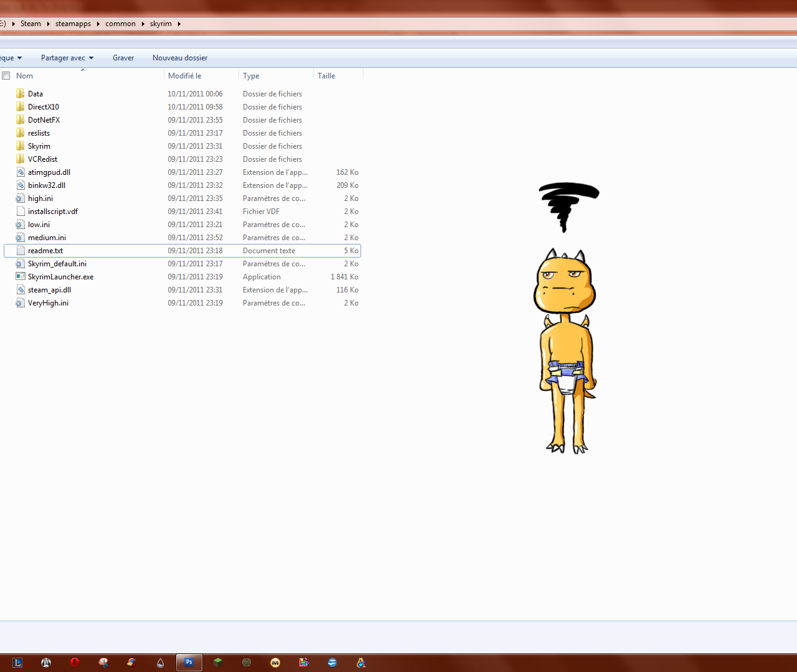Open the Opera browser taskbar icon
Viewport: 797px width, 672px height.
[x=75, y=663]
